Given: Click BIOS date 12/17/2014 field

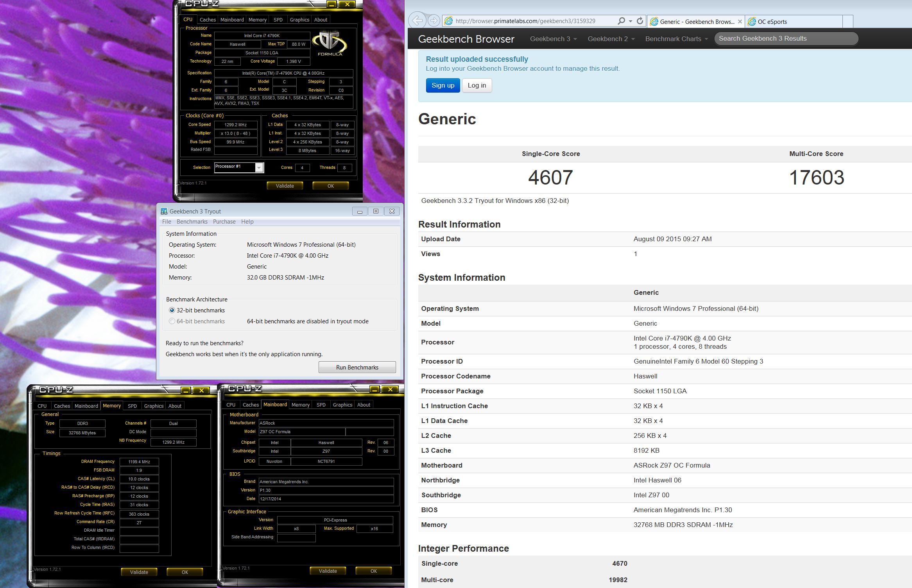Looking at the screenshot, I should 326,499.
